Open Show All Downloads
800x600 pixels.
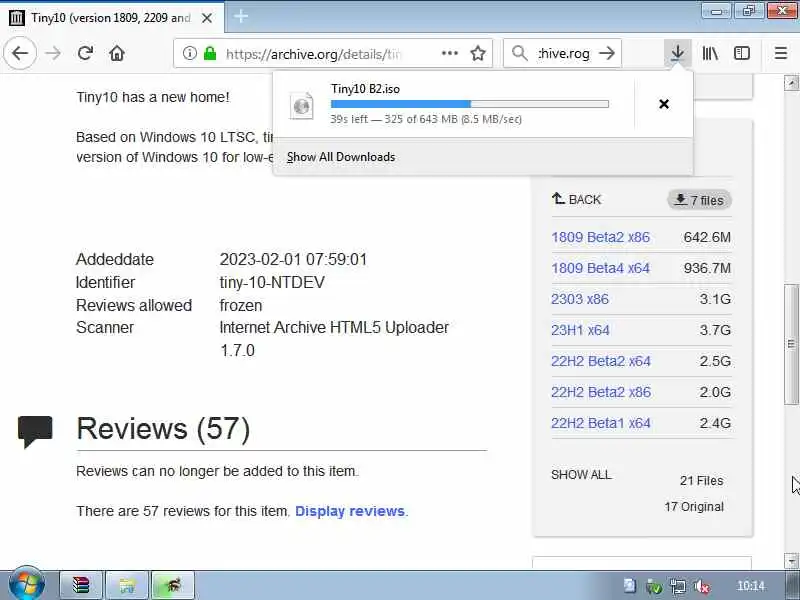point(341,157)
